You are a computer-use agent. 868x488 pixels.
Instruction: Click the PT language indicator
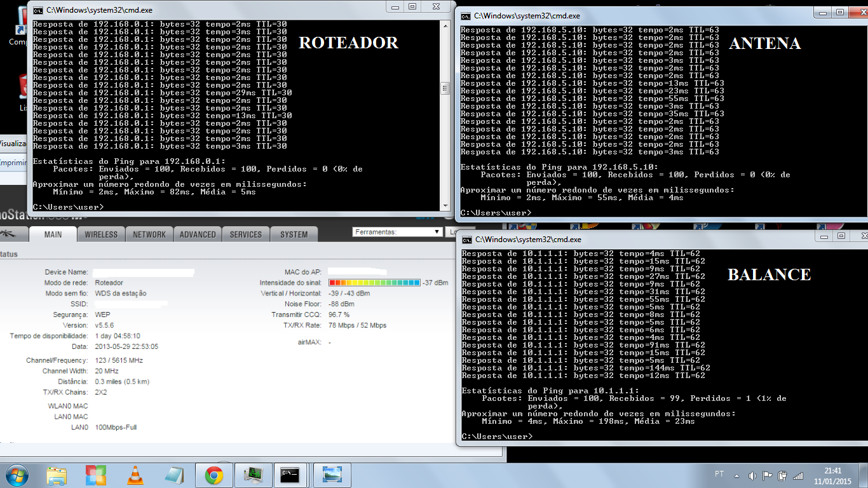tap(719, 474)
